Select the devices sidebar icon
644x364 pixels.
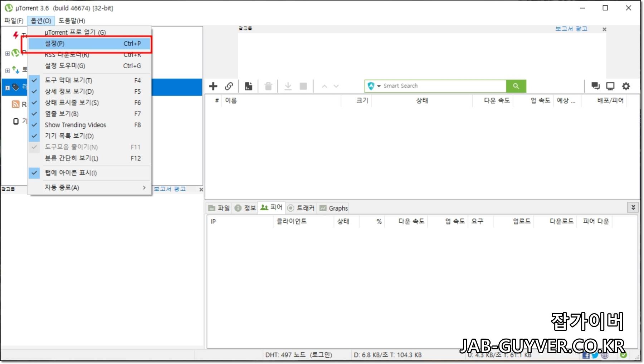tap(16, 121)
